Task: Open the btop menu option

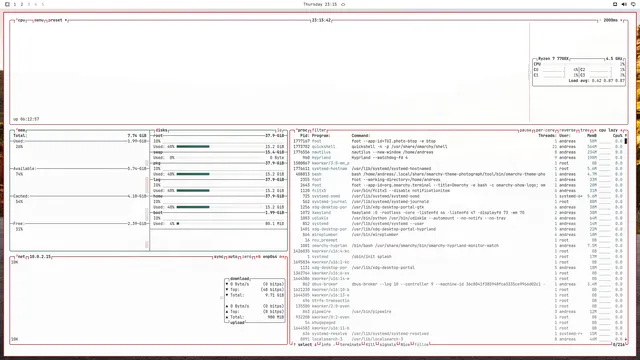Action: pyautogui.click(x=39, y=20)
